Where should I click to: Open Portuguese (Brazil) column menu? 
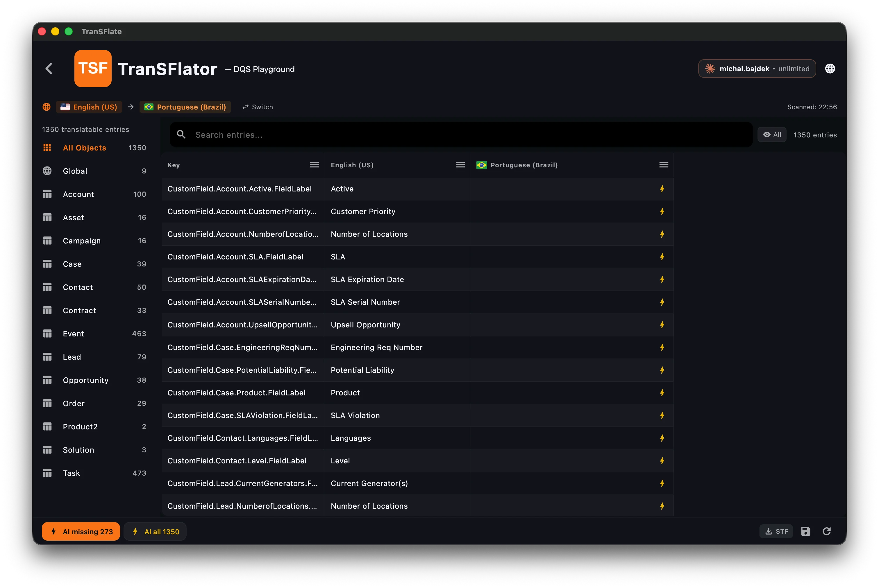point(664,165)
